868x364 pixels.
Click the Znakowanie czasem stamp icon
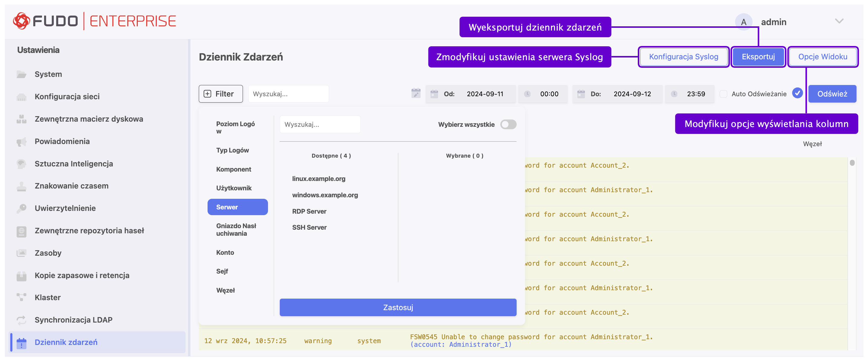(21, 186)
